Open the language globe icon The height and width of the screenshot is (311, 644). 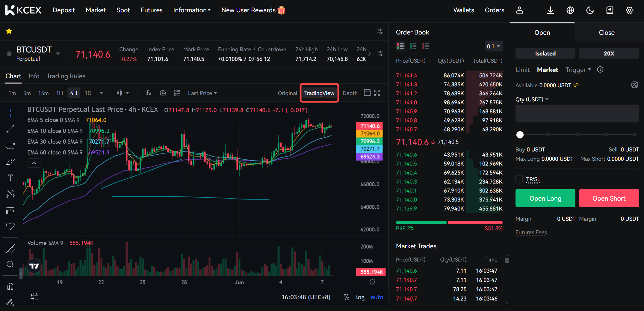coord(570,10)
